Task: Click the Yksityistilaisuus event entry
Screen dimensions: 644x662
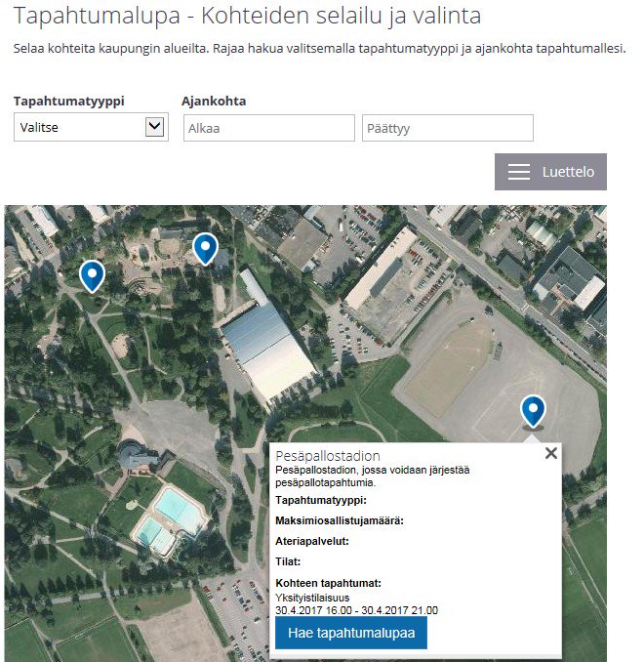Action: (x=312, y=598)
